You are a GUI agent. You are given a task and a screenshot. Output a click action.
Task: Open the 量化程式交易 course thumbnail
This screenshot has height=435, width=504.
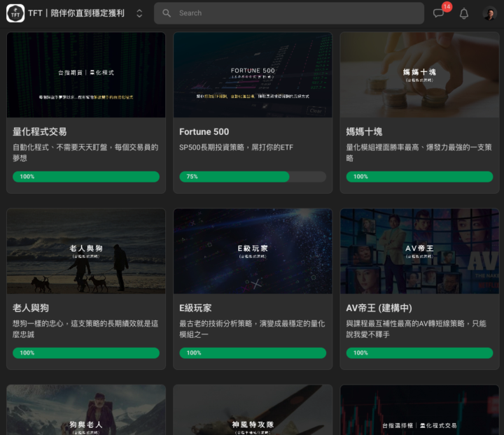(x=86, y=75)
